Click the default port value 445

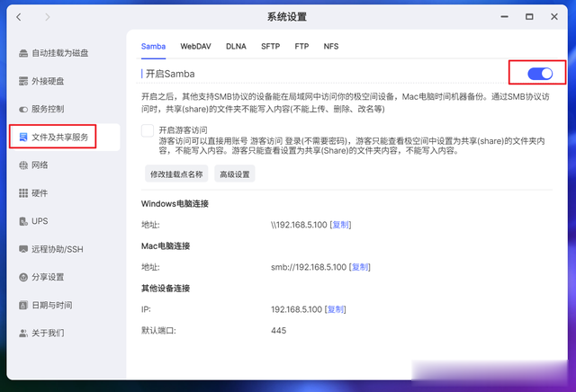pos(278,331)
